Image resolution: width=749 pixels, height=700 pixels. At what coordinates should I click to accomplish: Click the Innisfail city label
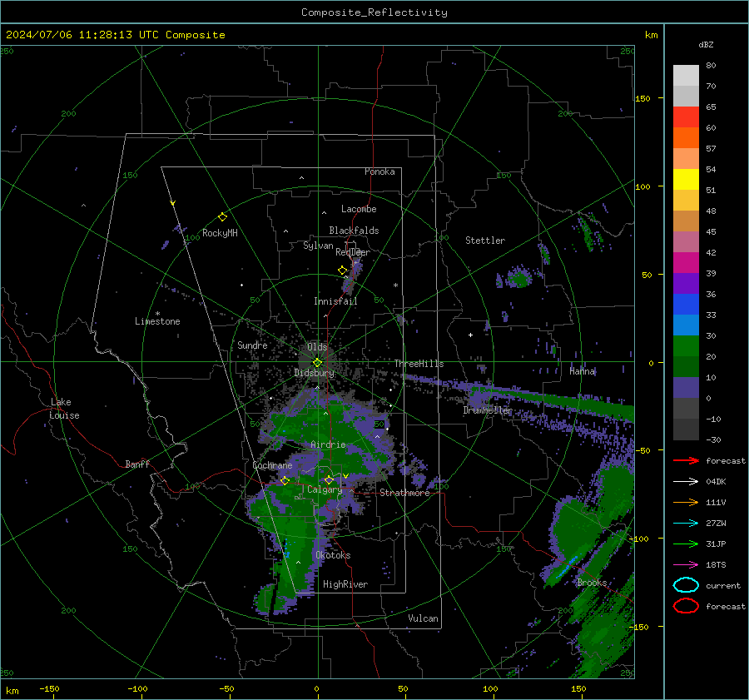pos(335,301)
